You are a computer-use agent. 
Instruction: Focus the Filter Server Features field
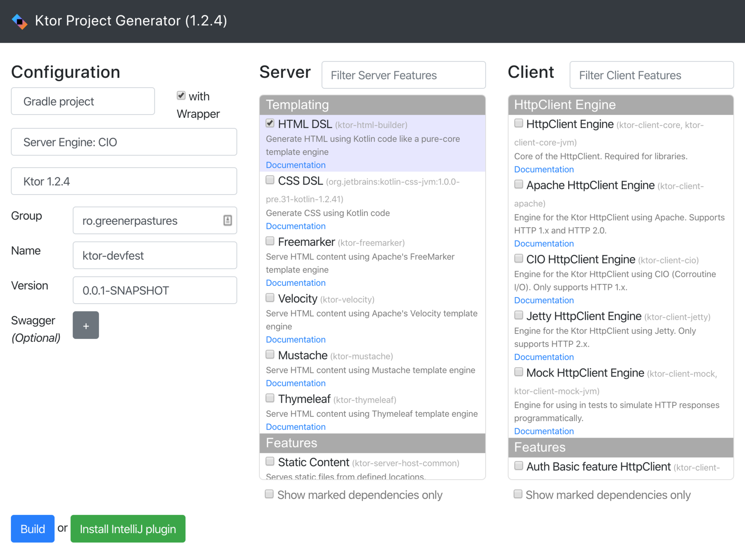pos(403,75)
